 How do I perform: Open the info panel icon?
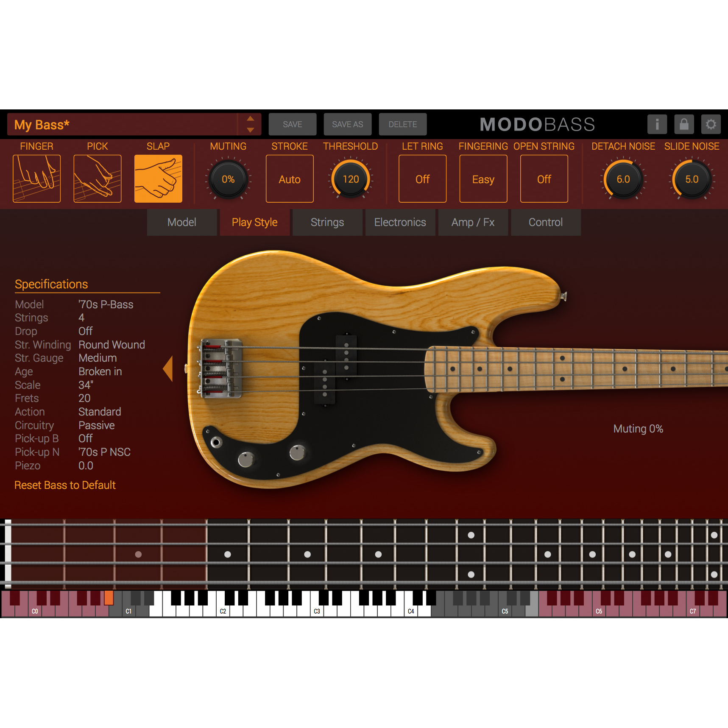tap(657, 124)
